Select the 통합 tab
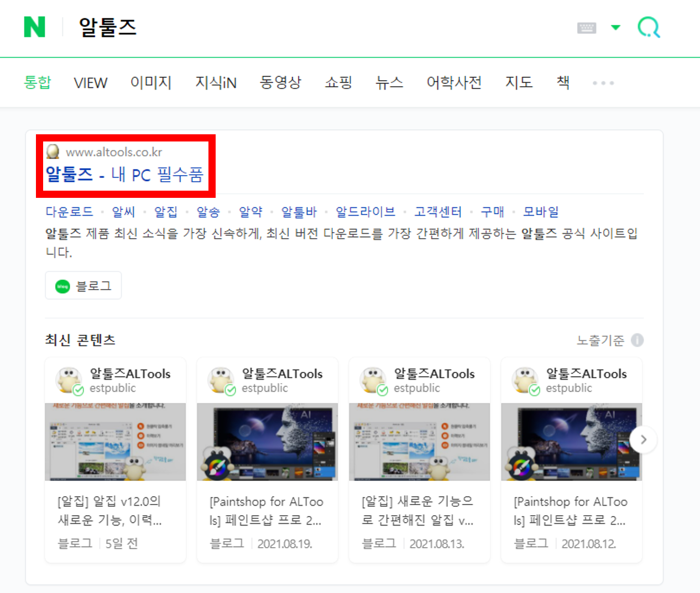This screenshot has height=593, width=700. [38, 82]
